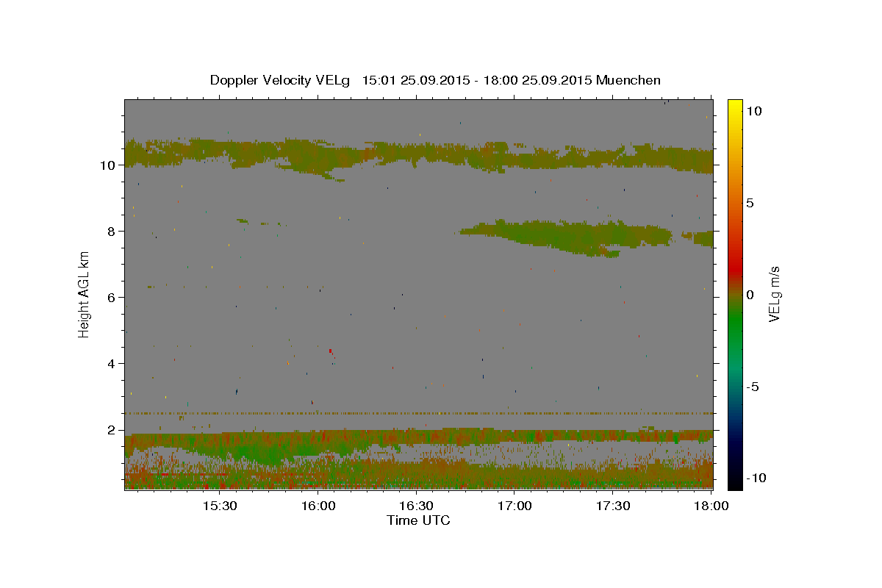Image resolution: width=882 pixels, height=588 pixels.
Task: Click the plot title 'Doppler Velocity VELg'
Action: [x=281, y=80]
